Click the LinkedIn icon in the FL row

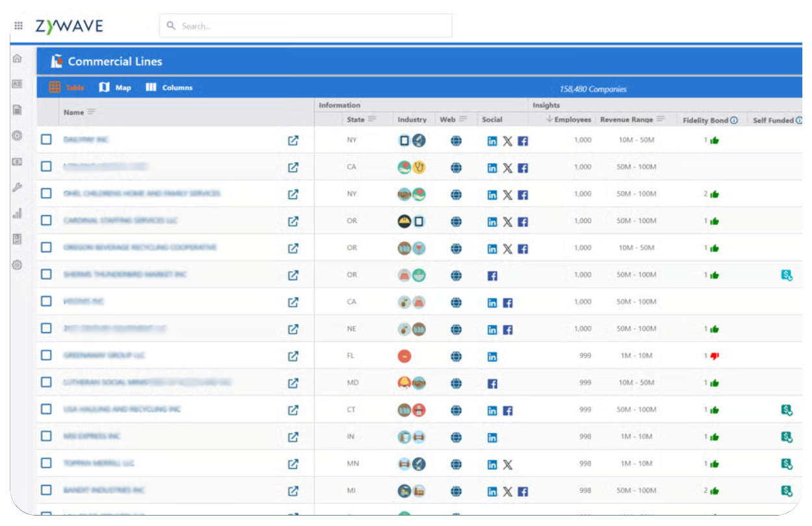point(492,356)
